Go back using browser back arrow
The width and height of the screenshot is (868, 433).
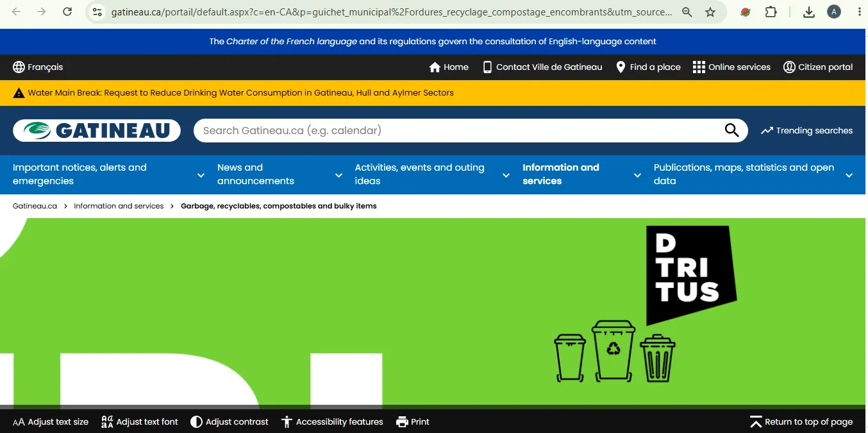tap(17, 12)
